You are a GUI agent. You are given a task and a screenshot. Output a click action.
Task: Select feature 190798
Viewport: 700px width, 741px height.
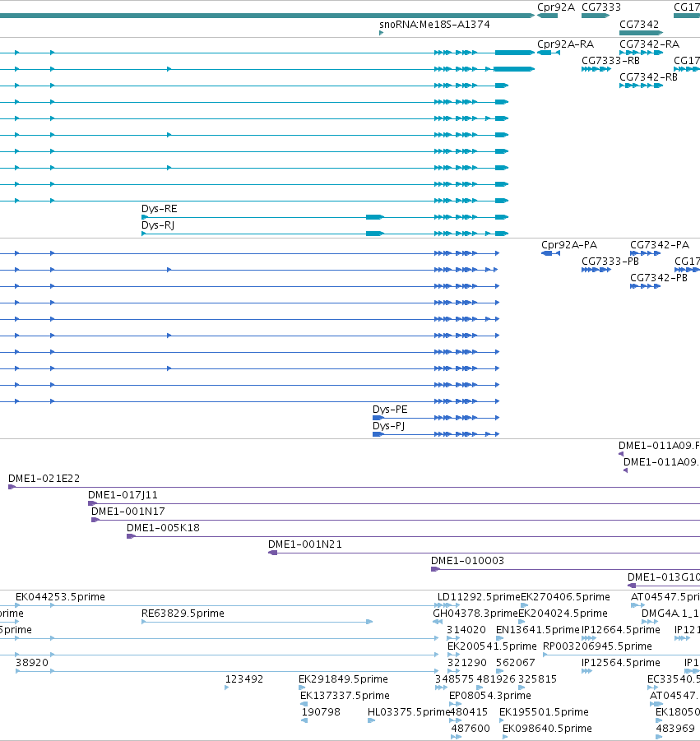pyautogui.click(x=321, y=712)
